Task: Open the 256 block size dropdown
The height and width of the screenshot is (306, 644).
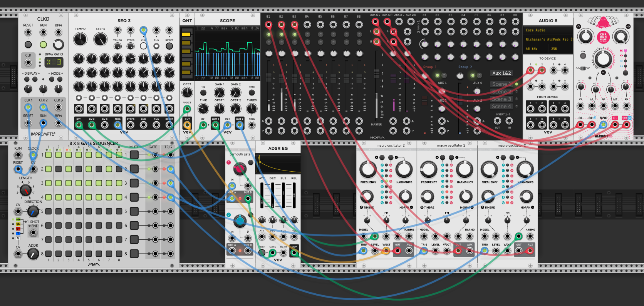Action: click(561, 49)
